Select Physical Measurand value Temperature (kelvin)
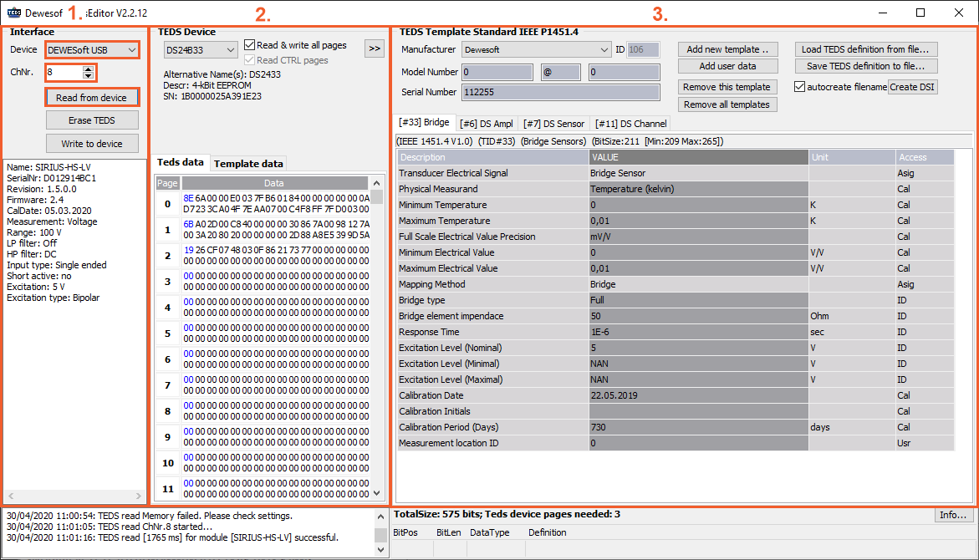The height and width of the screenshot is (560, 979). pos(698,189)
